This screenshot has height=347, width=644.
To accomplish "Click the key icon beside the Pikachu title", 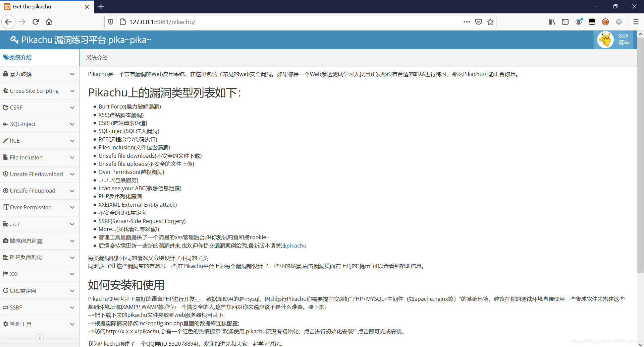I will tap(14, 40).
